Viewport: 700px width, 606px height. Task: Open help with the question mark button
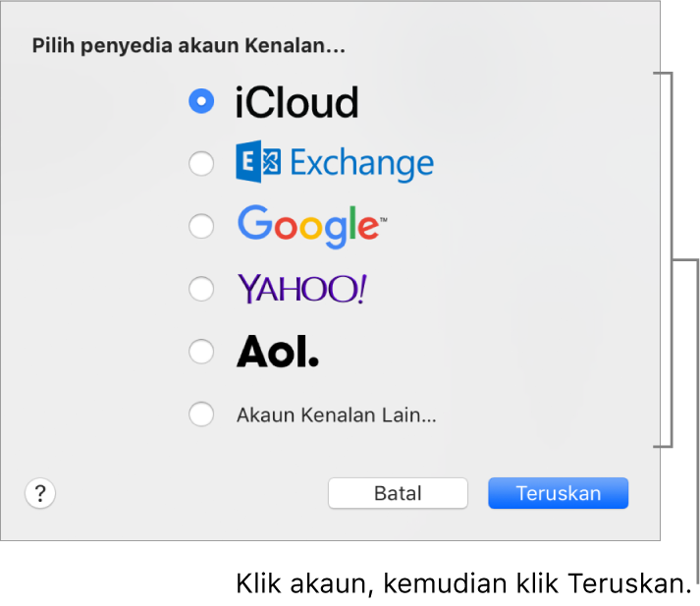(40, 493)
